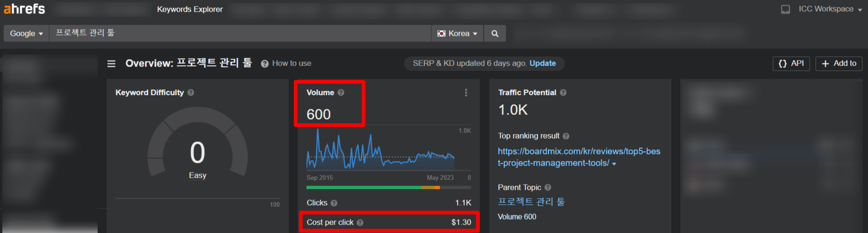Screen dimensions: 868x233
Task: Click the Traffic Potential help icon
Action: point(563,93)
